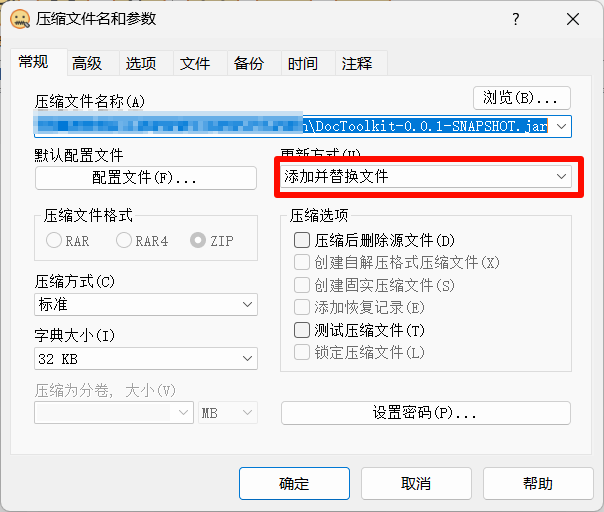Open the 时间 tab
604x512 pixels.
pos(303,63)
